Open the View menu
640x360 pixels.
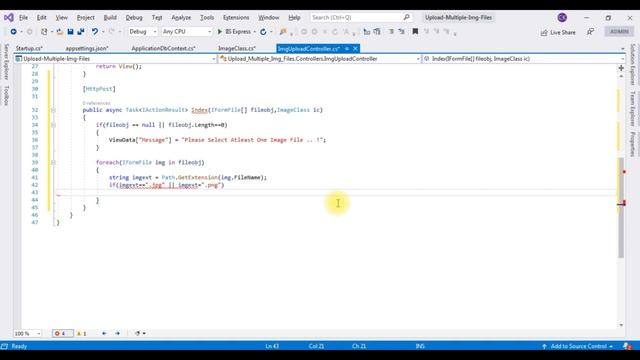(62, 18)
